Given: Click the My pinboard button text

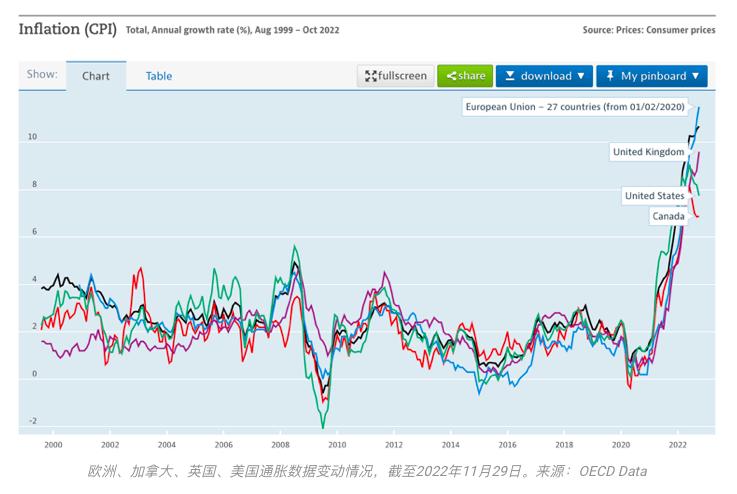Looking at the screenshot, I should (x=653, y=76).
